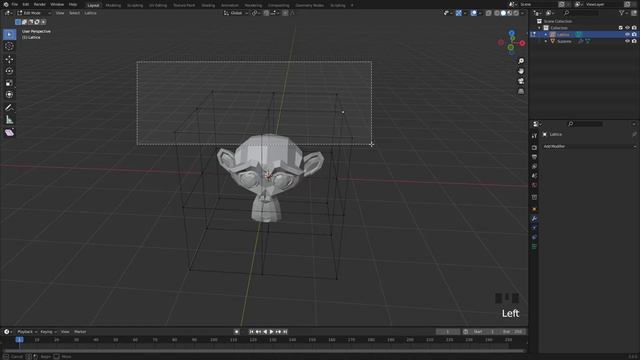640x360 pixels.
Task: Open the Keying dropdown in timeline
Action: [x=48, y=332]
